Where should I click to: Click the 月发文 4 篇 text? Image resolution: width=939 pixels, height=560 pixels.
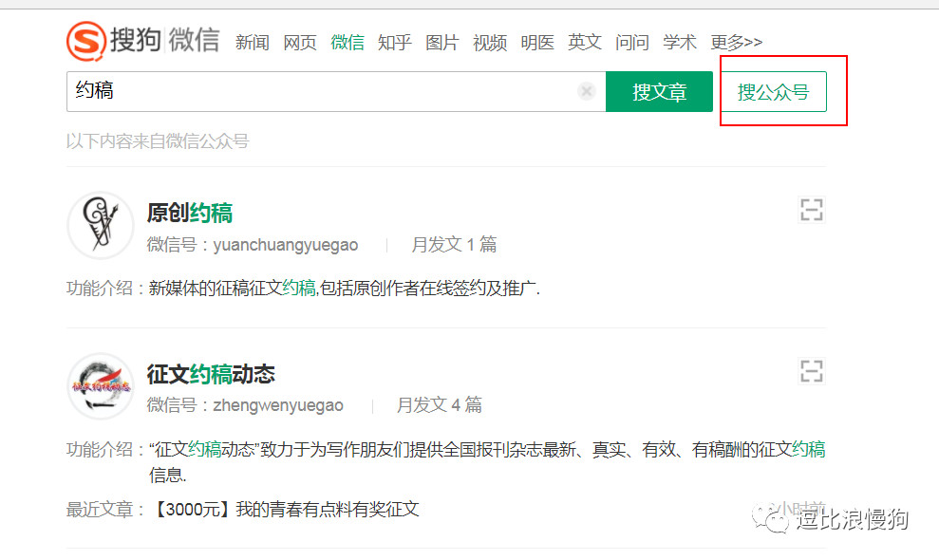pos(440,405)
